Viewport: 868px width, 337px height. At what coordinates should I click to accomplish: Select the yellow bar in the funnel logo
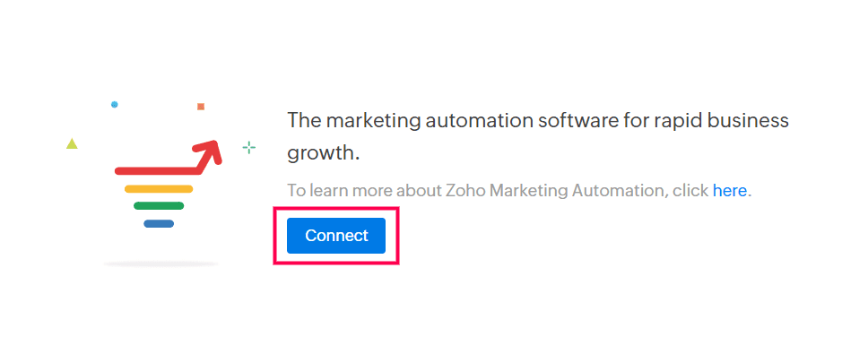[159, 189]
